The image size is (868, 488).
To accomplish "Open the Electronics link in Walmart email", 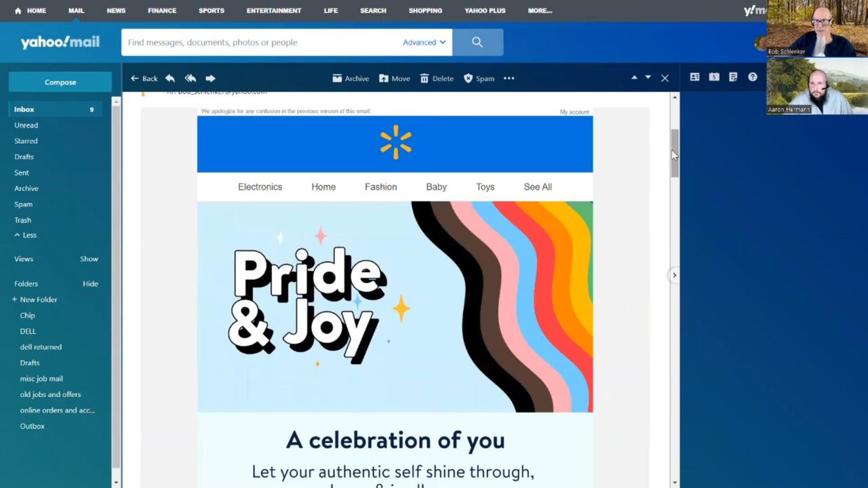I will pyautogui.click(x=260, y=187).
